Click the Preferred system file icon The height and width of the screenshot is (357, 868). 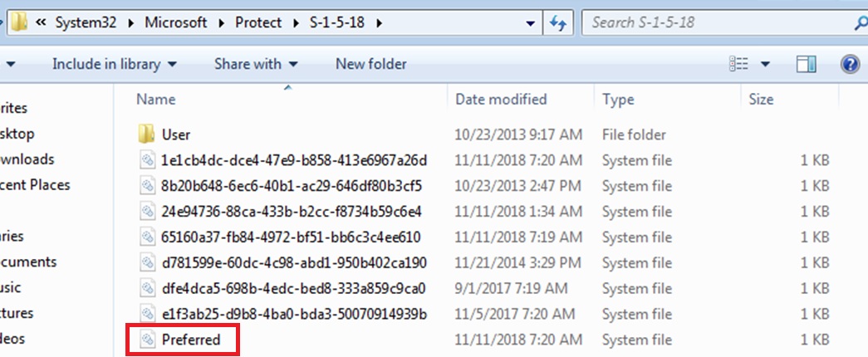(147, 340)
